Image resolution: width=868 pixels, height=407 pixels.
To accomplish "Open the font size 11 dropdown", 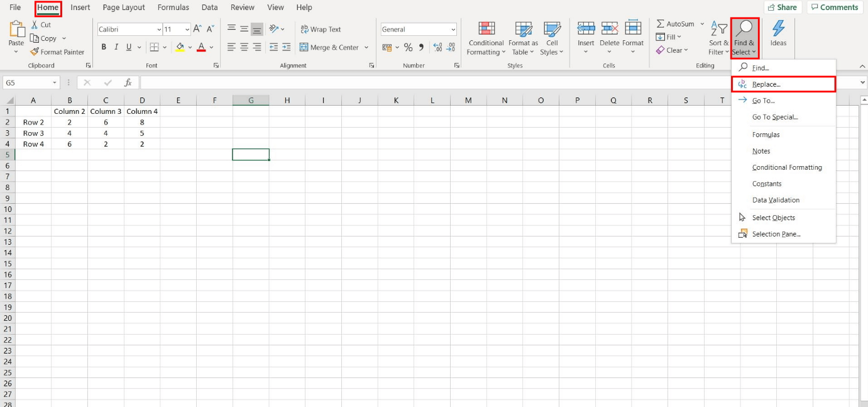I will (x=187, y=30).
